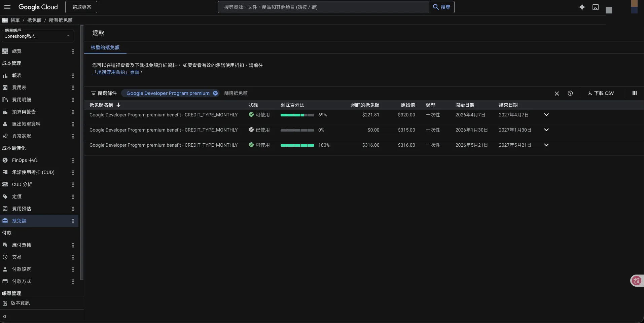
Task: Sort by 抵免額名稱 column arrow
Action: point(118,105)
